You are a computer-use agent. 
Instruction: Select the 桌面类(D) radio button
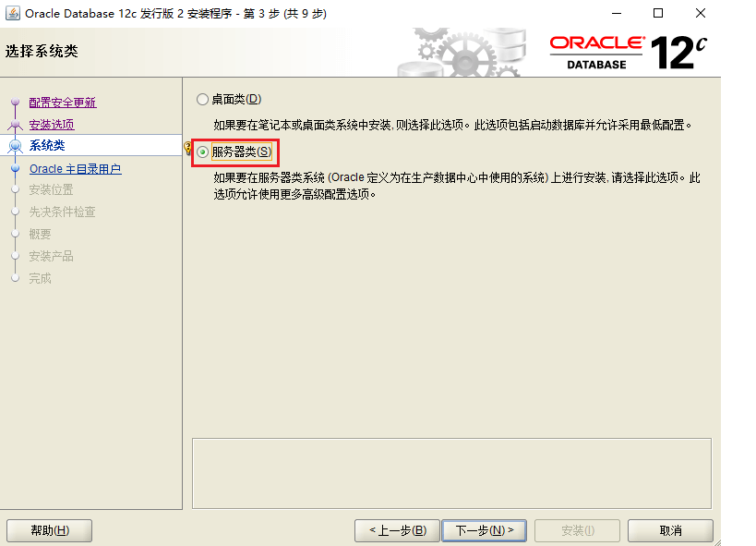(x=202, y=100)
